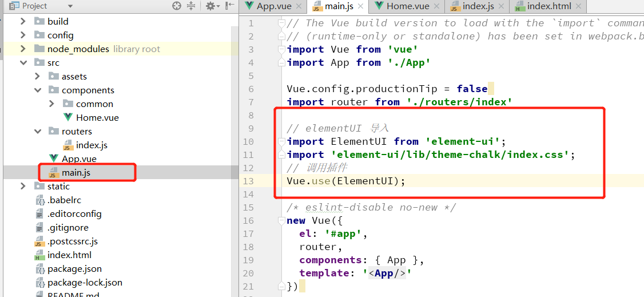Click the node_modules folder icon
The height and width of the screenshot is (297, 644).
39,49
